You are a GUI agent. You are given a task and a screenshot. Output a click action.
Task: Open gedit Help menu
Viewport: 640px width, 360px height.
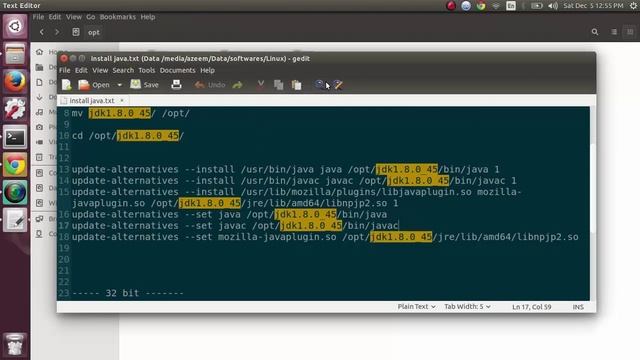coord(207,70)
